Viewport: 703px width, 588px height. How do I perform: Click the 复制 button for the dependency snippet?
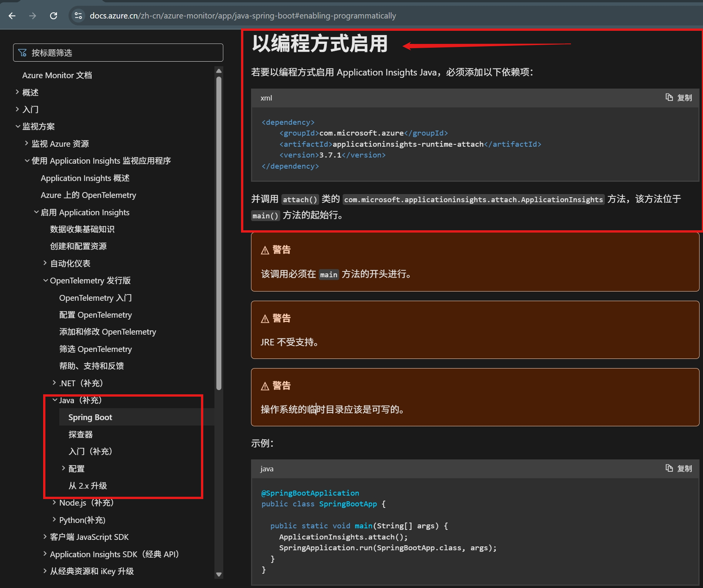click(x=684, y=97)
